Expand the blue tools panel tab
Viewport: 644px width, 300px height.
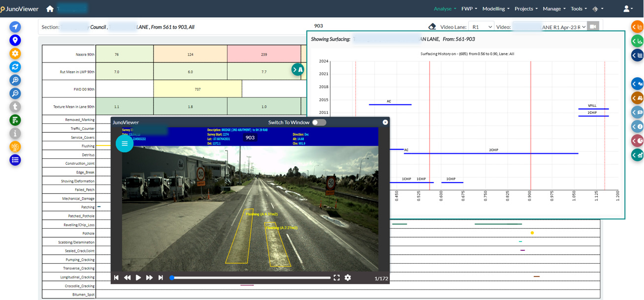tap(638, 84)
